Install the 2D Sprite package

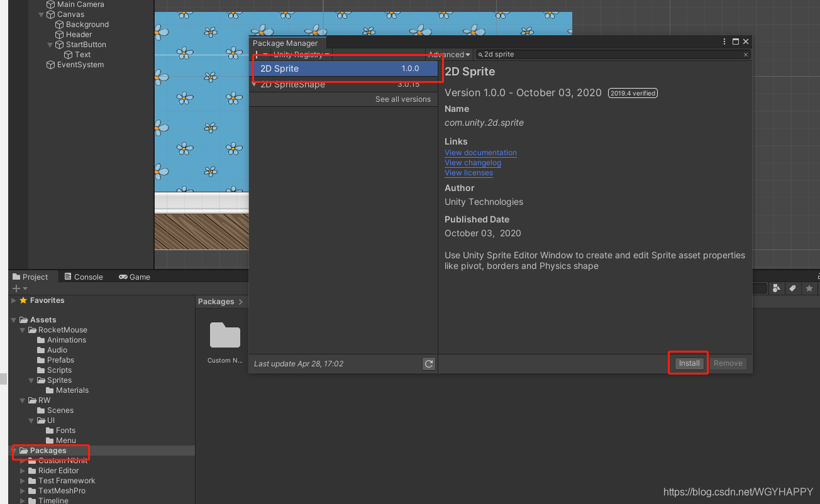pyautogui.click(x=689, y=363)
